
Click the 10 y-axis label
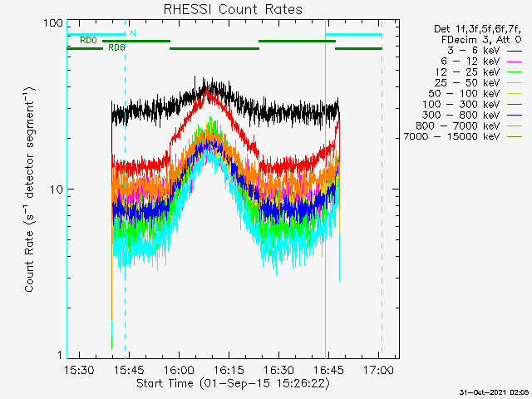point(57,190)
